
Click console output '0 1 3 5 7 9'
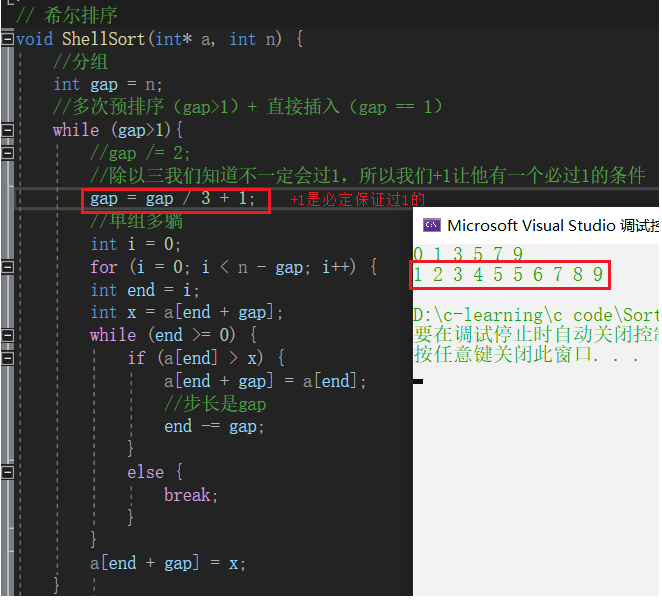tap(468, 254)
